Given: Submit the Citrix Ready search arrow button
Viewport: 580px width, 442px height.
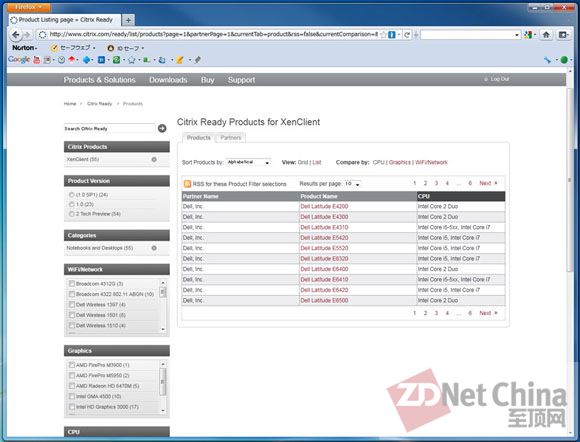Looking at the screenshot, I should click(162, 128).
